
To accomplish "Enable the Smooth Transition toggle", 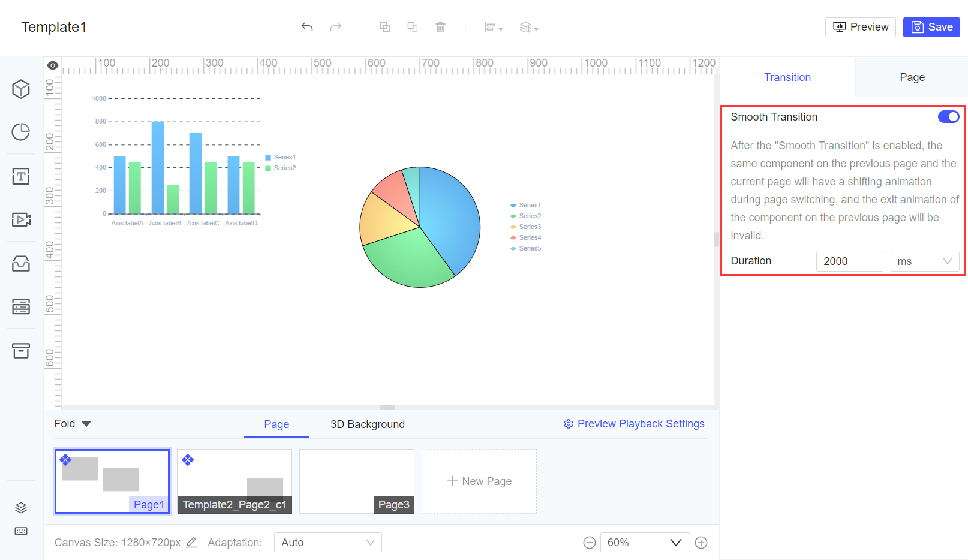I will tap(948, 116).
